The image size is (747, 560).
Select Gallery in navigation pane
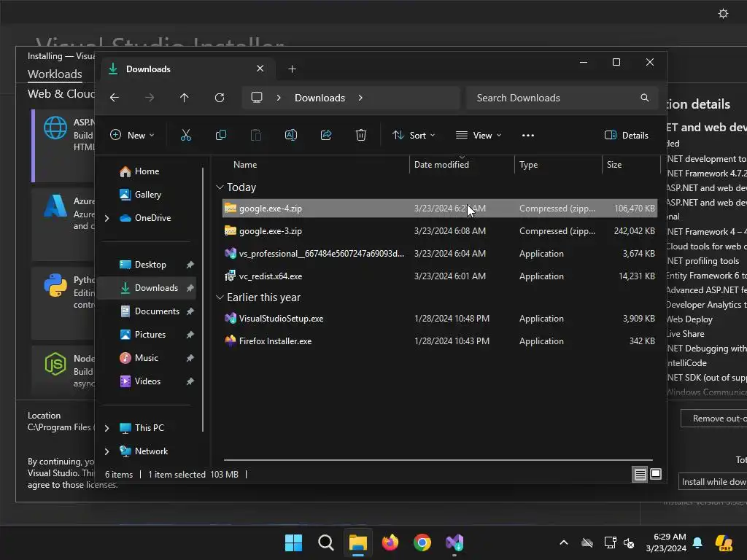147,195
